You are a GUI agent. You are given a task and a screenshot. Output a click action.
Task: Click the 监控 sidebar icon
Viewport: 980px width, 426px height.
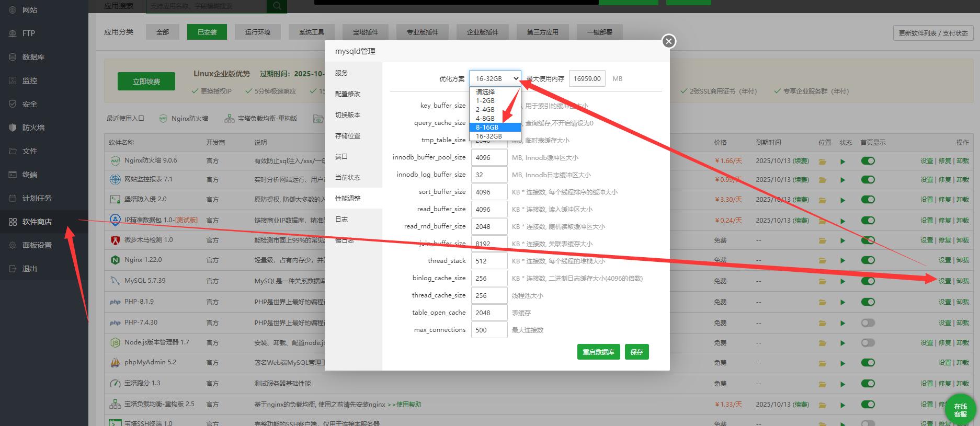click(x=13, y=80)
